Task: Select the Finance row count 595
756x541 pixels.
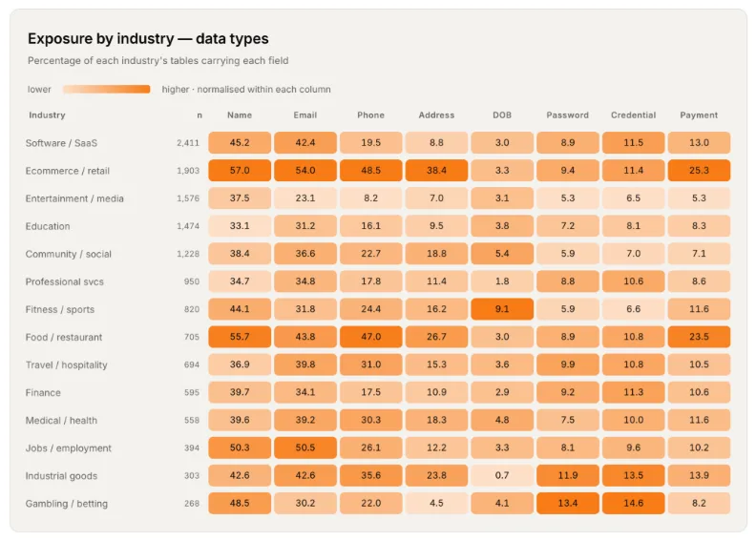Action: 192,392
